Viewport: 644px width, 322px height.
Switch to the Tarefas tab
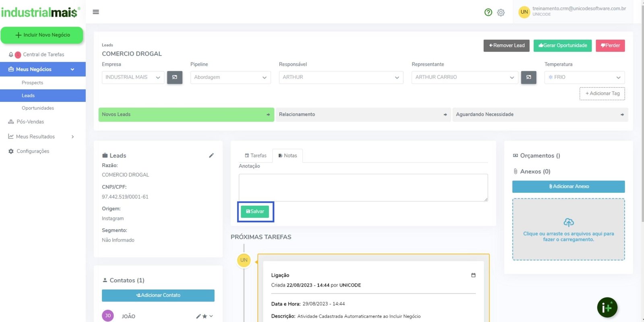[x=256, y=156]
